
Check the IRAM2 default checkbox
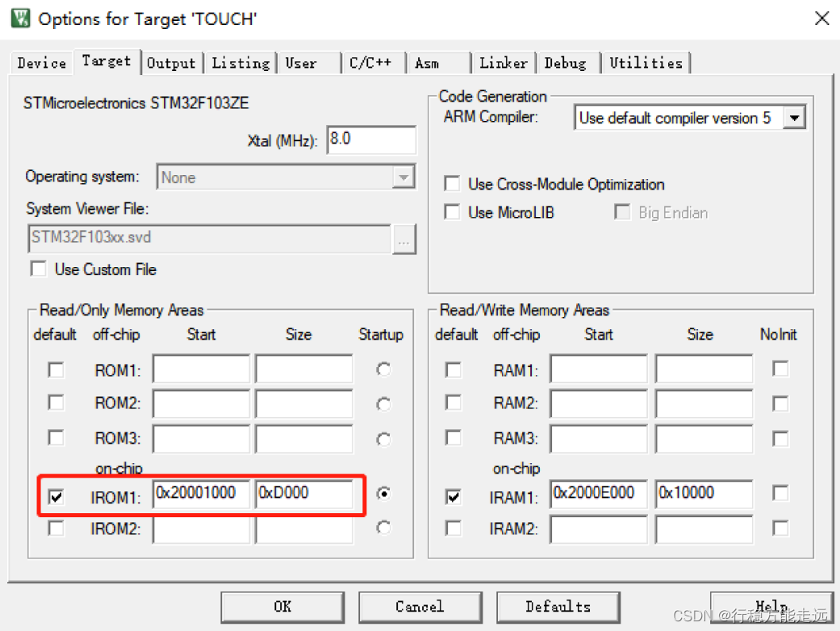pos(453,529)
